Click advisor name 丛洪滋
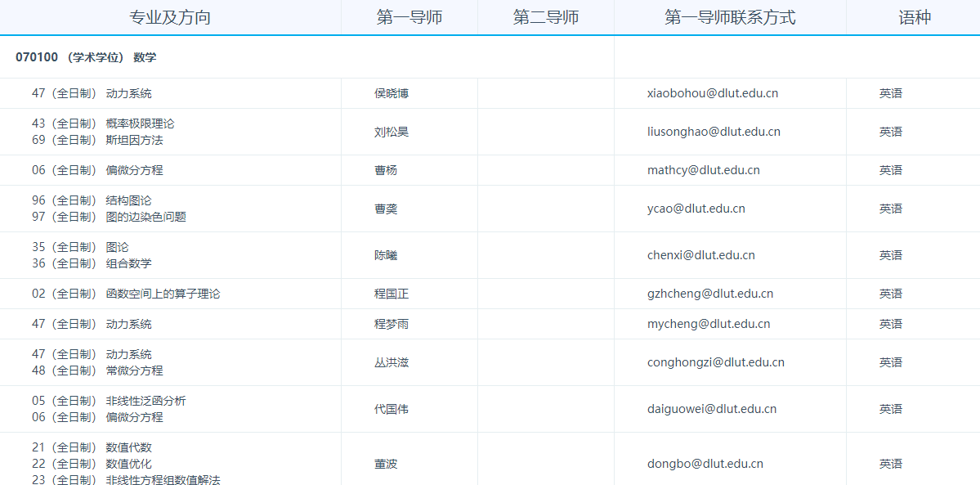 [392, 362]
